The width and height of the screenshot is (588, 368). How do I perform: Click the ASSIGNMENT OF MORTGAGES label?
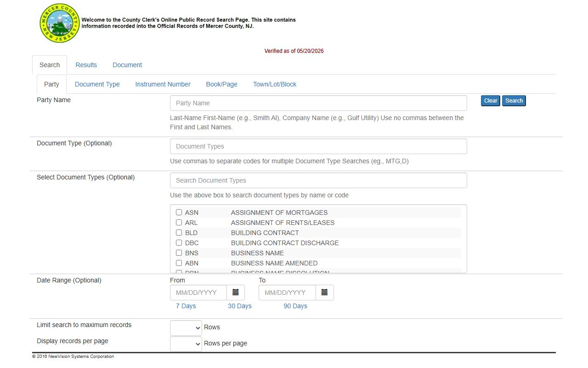(x=279, y=213)
